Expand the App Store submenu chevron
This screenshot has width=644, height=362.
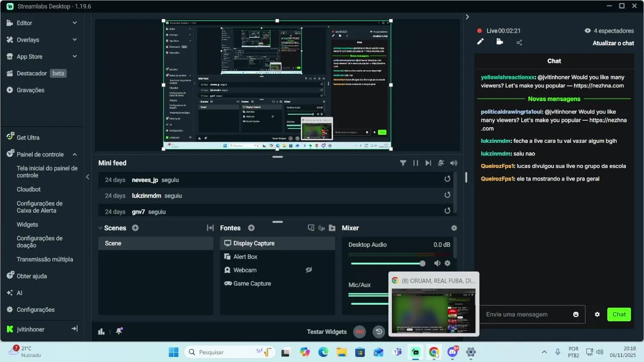(74, 57)
